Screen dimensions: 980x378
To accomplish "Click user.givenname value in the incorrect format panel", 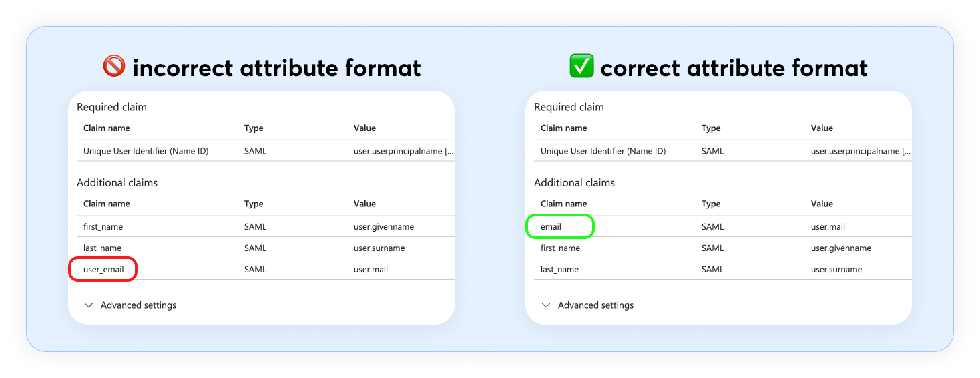I will point(384,227).
